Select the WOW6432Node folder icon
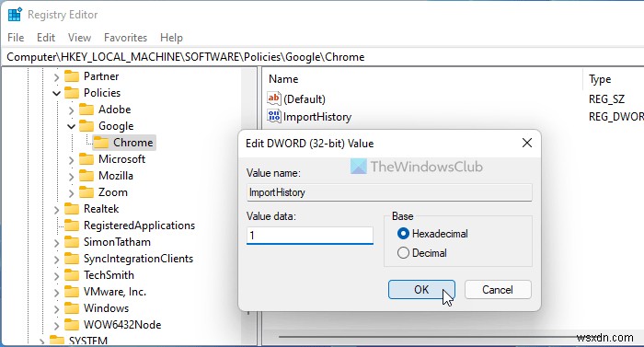 (72, 325)
